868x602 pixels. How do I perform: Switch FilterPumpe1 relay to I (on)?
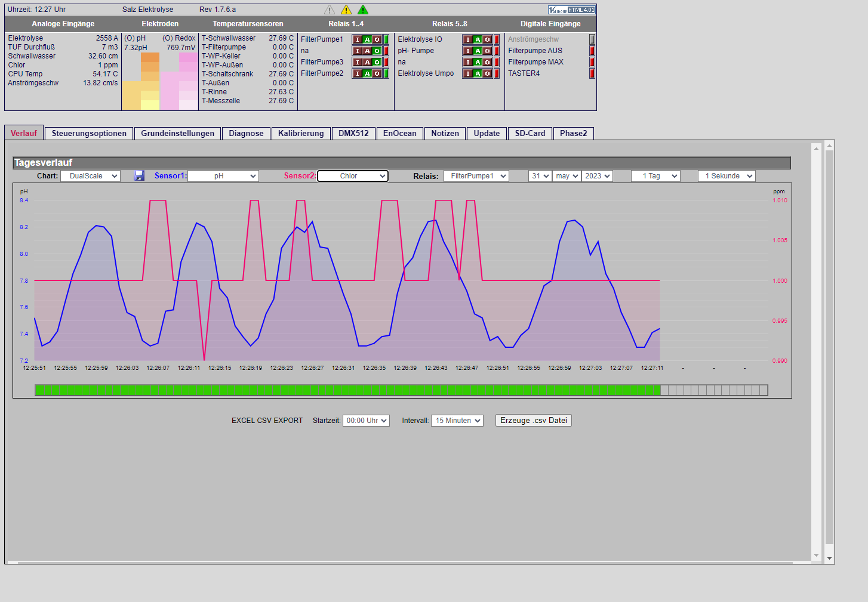click(x=358, y=39)
